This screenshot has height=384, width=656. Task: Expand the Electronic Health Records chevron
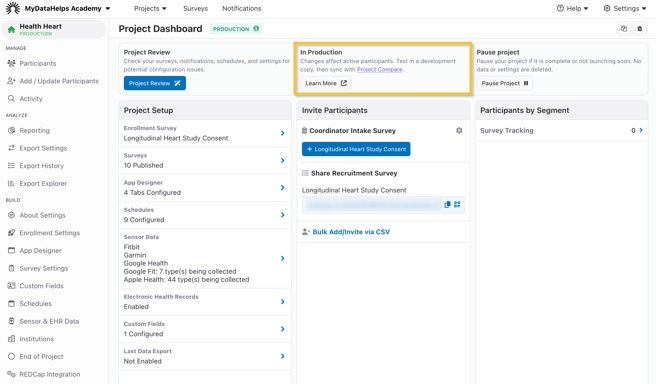282,302
